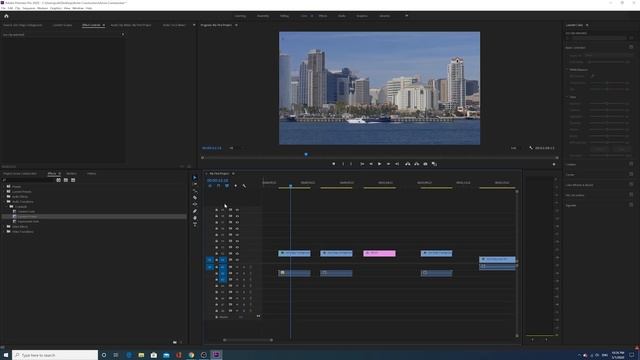Expand the Video Transitions folder

[4, 231]
